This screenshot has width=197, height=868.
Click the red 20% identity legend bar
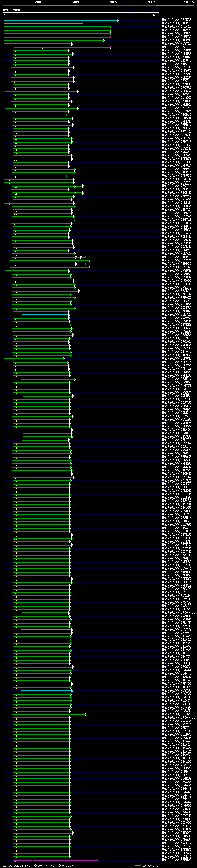coord(22,6)
